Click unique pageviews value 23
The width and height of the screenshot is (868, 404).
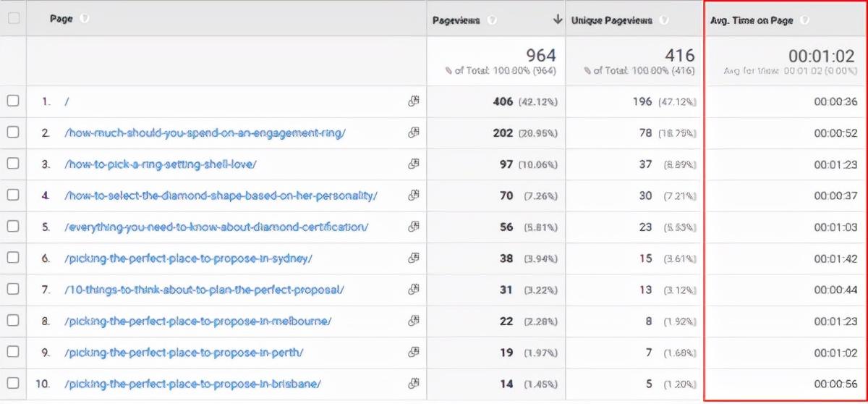645,227
